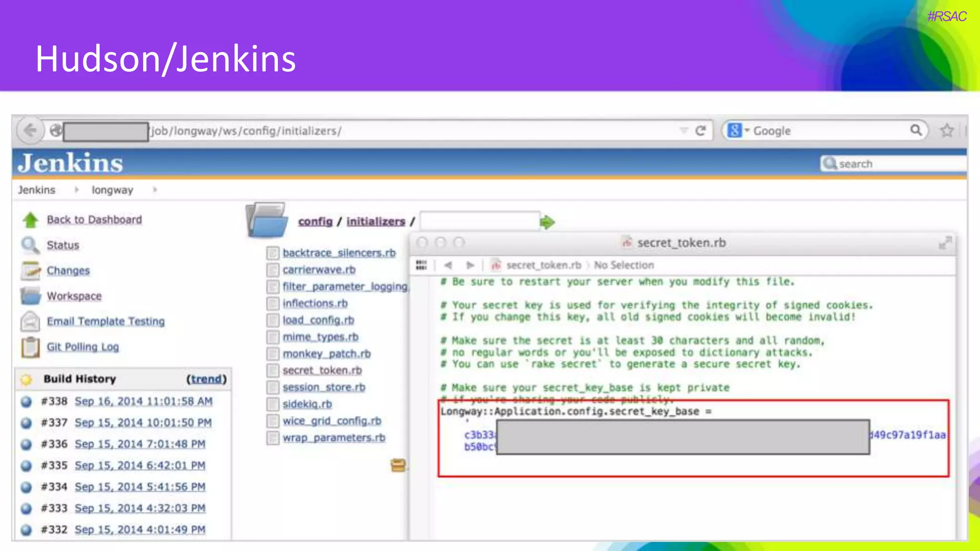Image resolution: width=980 pixels, height=551 pixels.
Task: Click the Status magnifier icon
Action: (x=30, y=245)
